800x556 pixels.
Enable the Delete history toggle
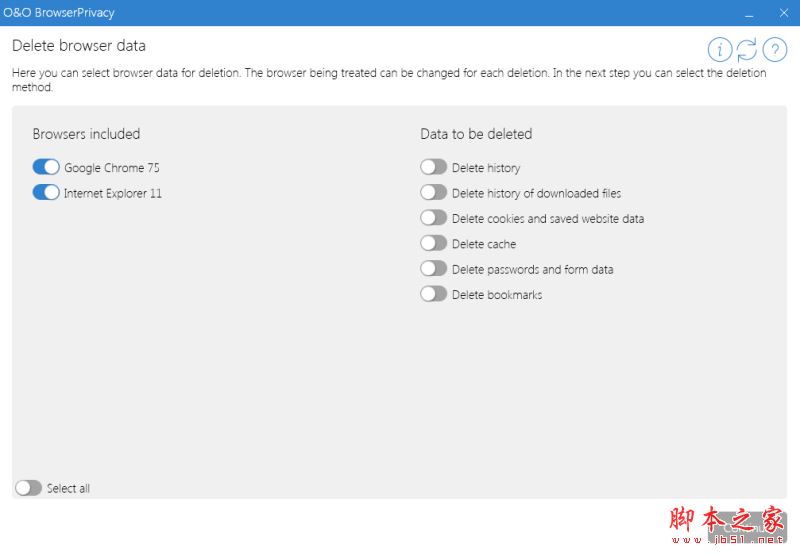point(434,167)
